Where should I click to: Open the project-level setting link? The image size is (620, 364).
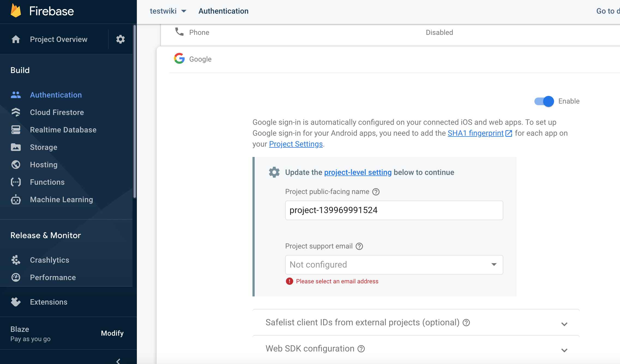(358, 172)
